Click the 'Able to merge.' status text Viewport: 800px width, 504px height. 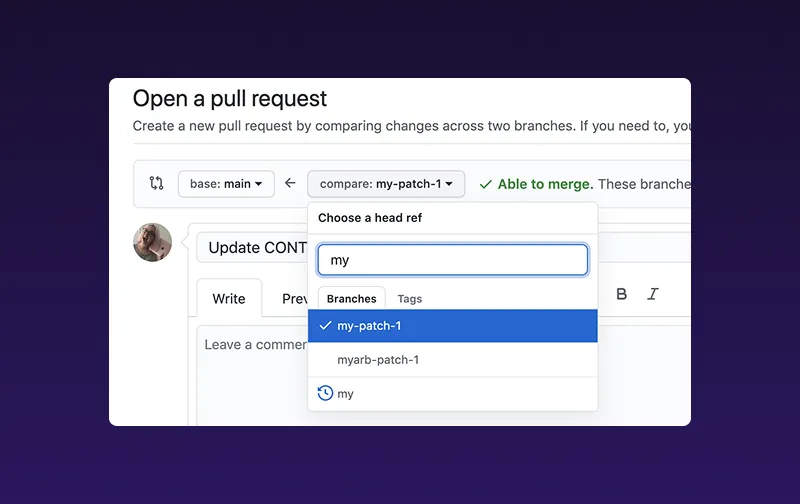pos(545,184)
